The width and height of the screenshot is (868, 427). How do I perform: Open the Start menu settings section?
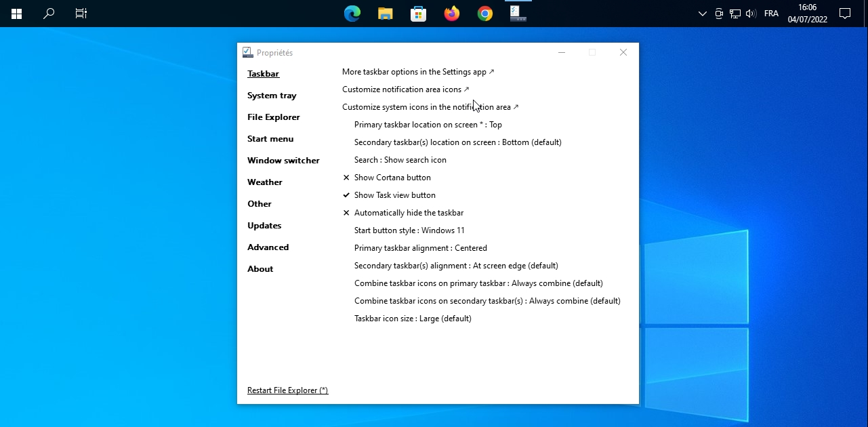pos(270,139)
